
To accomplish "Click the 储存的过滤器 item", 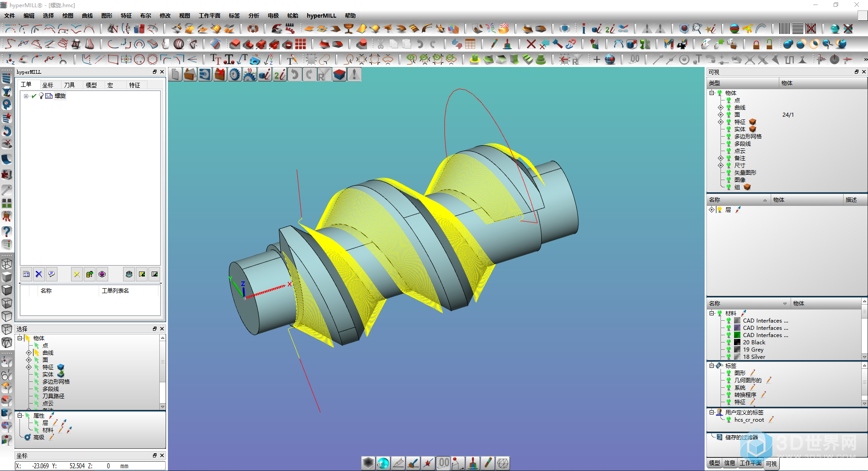I will pos(741,438).
